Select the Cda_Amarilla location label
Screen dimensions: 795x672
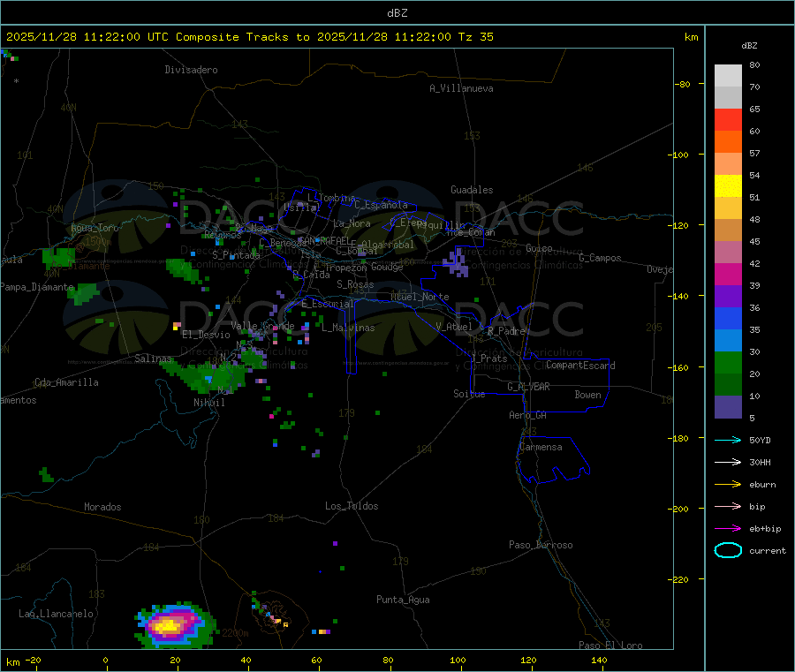tap(66, 382)
